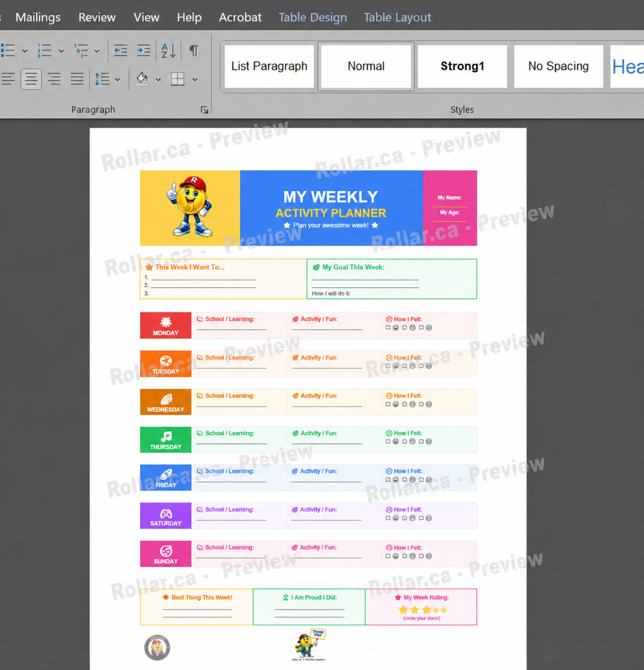Click Tuesday's Activity / Fun label
The width and height of the screenshot is (644, 670).
tap(319, 358)
